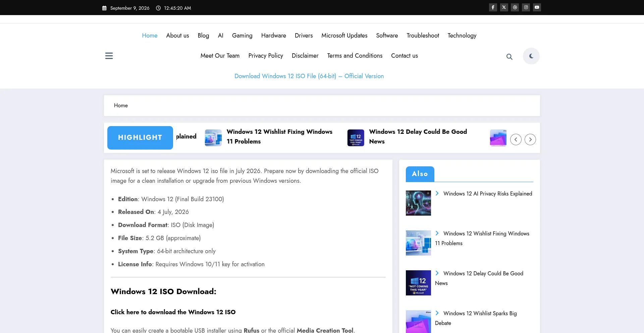Click the Windows 12 ISO Download heading
Image resolution: width=644 pixels, height=333 pixels.
pyautogui.click(x=163, y=291)
